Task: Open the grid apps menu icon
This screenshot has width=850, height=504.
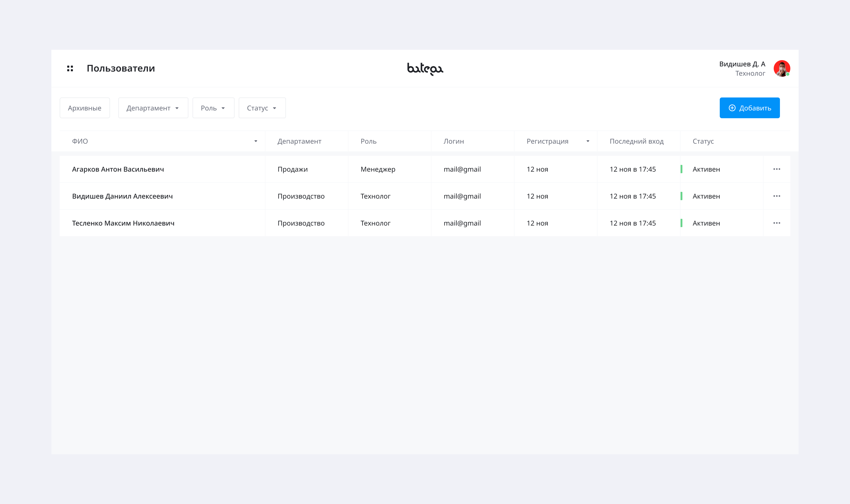Action: point(70,69)
